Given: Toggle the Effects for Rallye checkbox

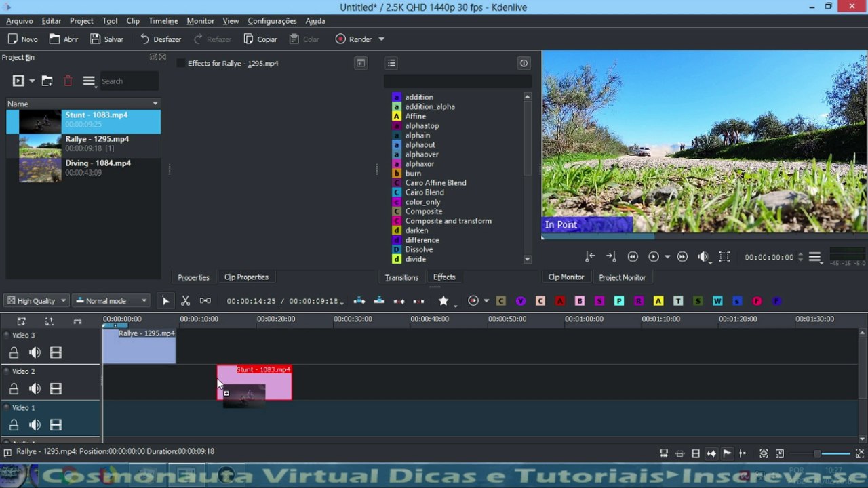Looking at the screenshot, I should click(180, 63).
